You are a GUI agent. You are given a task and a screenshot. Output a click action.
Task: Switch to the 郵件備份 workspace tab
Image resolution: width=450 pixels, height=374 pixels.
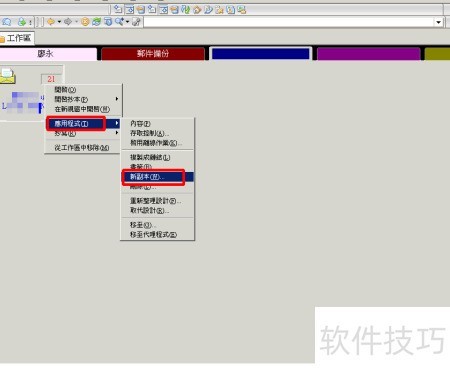[153, 54]
